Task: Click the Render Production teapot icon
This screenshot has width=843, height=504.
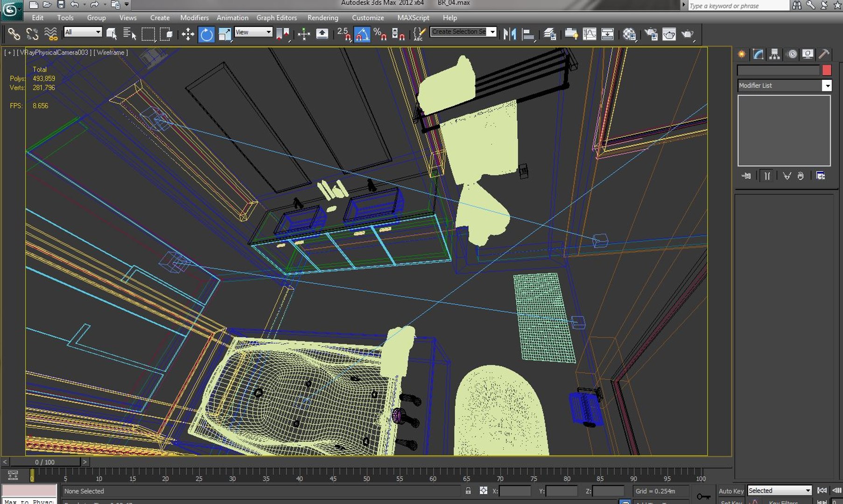Action: point(688,34)
